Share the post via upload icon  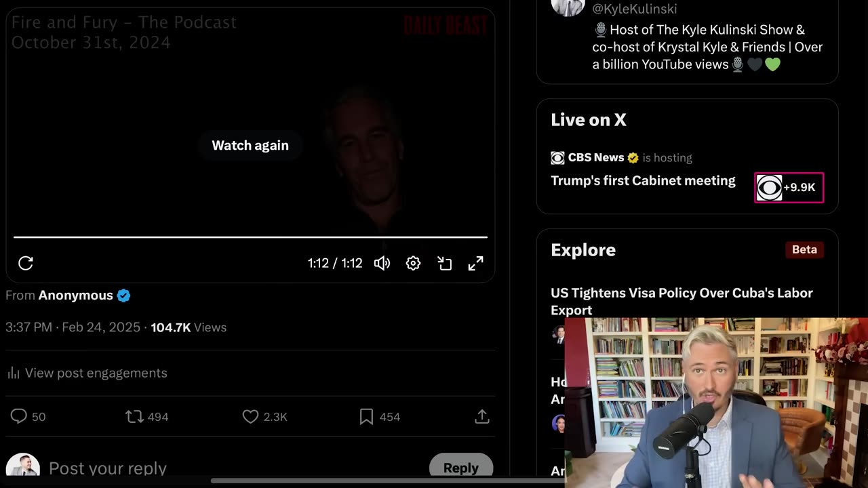point(482,416)
